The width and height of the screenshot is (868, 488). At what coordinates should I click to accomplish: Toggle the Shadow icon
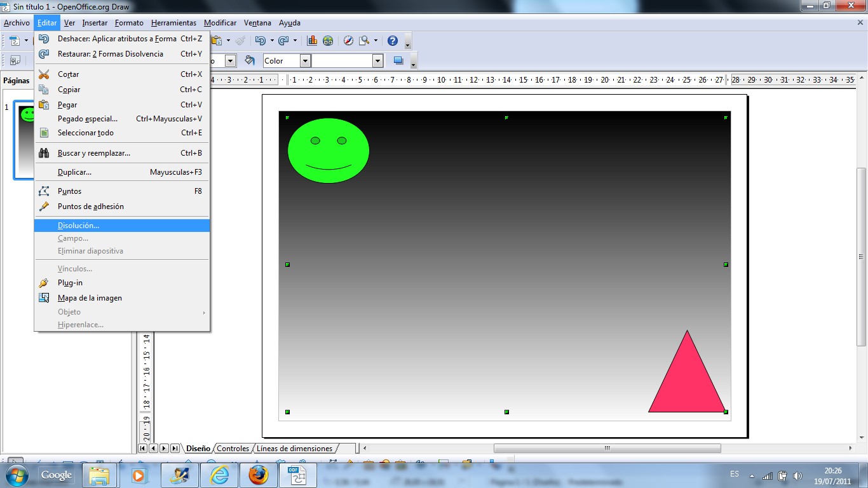398,60
